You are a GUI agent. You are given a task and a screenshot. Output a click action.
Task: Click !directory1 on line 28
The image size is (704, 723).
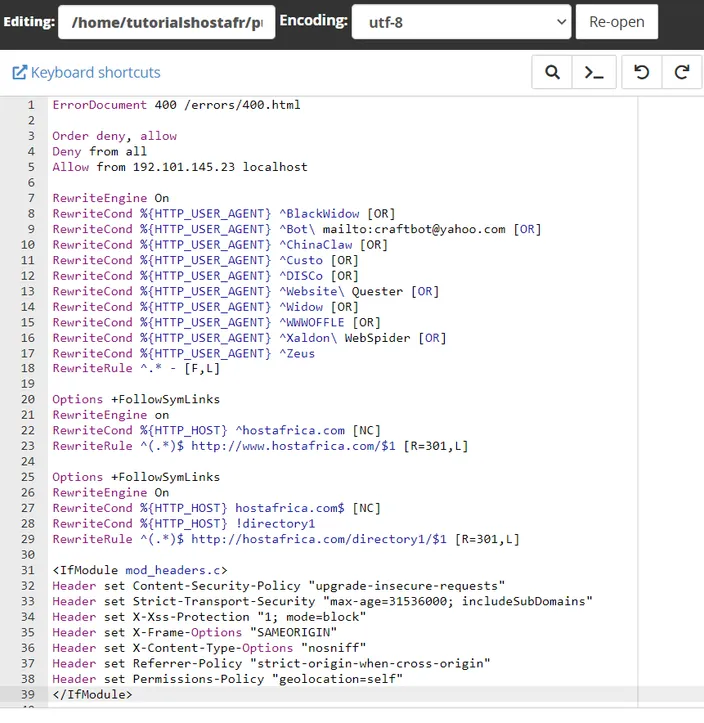(275, 524)
